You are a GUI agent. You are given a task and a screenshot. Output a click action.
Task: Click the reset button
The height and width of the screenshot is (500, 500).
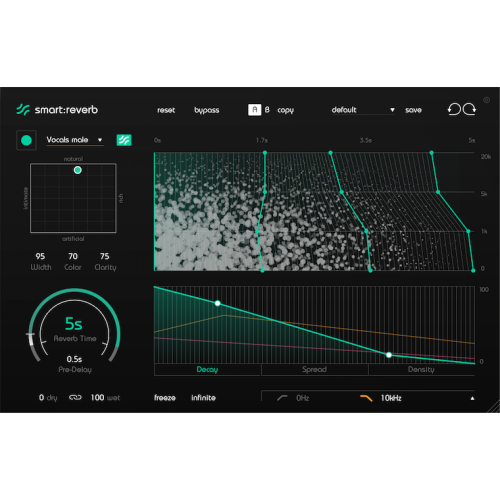coord(166,110)
